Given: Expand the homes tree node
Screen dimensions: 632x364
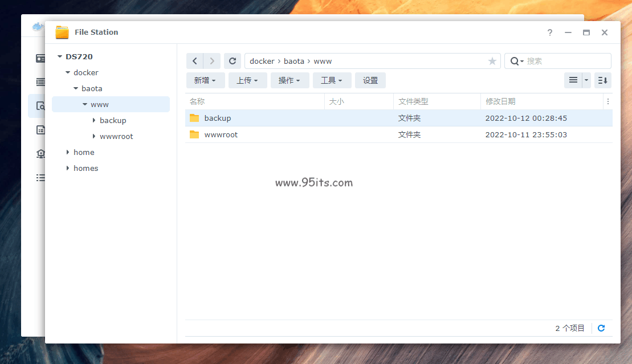Looking at the screenshot, I should point(68,168).
